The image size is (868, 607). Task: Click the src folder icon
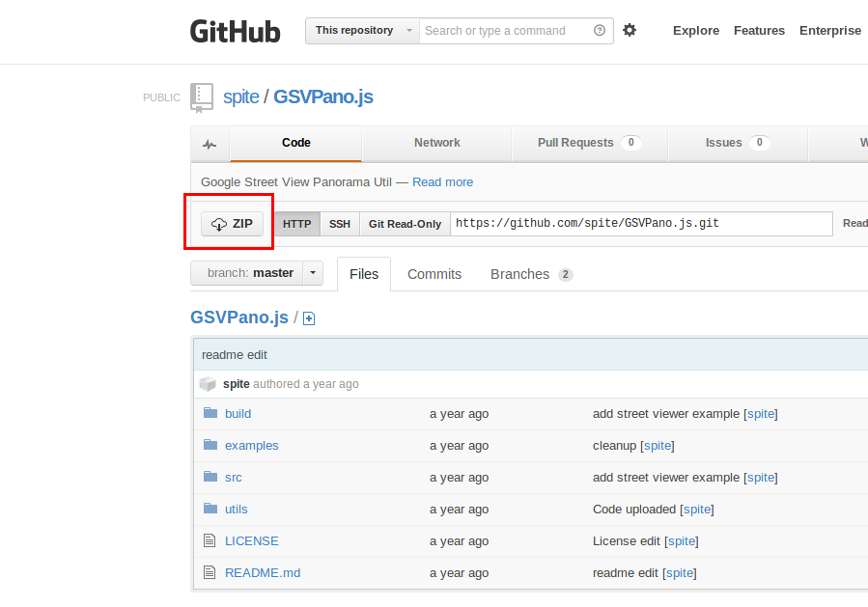210,477
